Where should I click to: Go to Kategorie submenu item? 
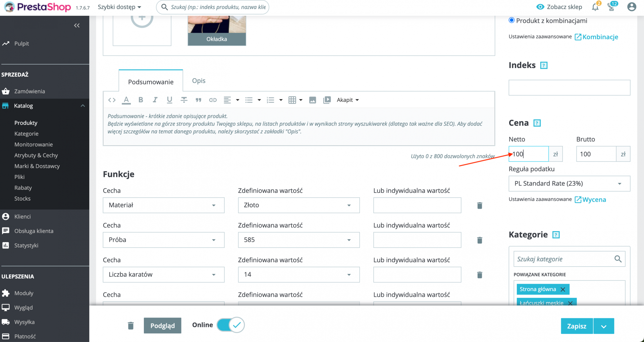point(26,134)
